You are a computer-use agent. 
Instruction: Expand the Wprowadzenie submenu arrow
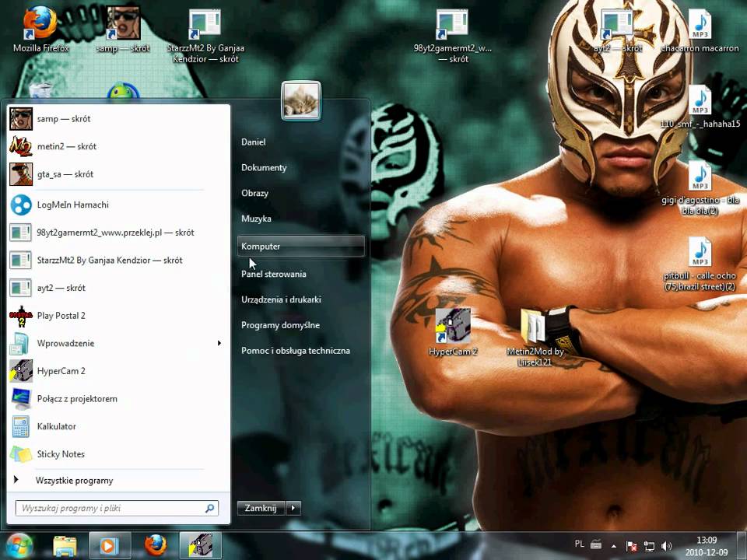[219, 343]
